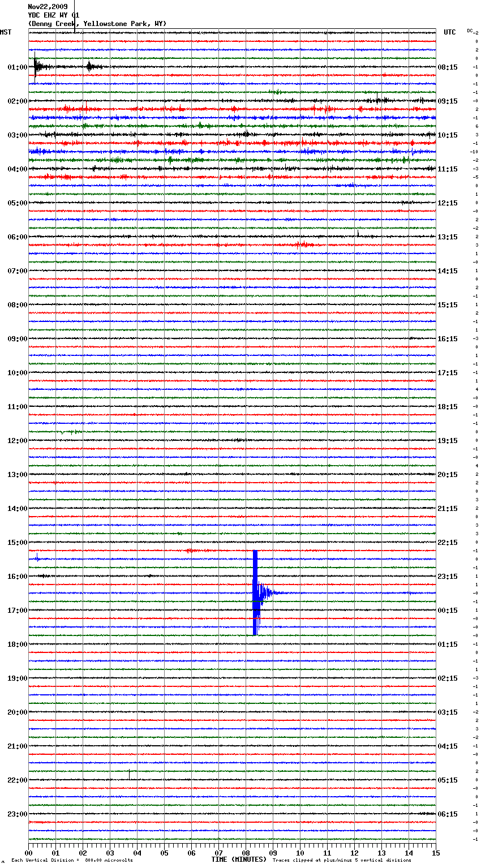Click the 23:00 MST time label
481x868 pixels.
(x=17, y=814)
